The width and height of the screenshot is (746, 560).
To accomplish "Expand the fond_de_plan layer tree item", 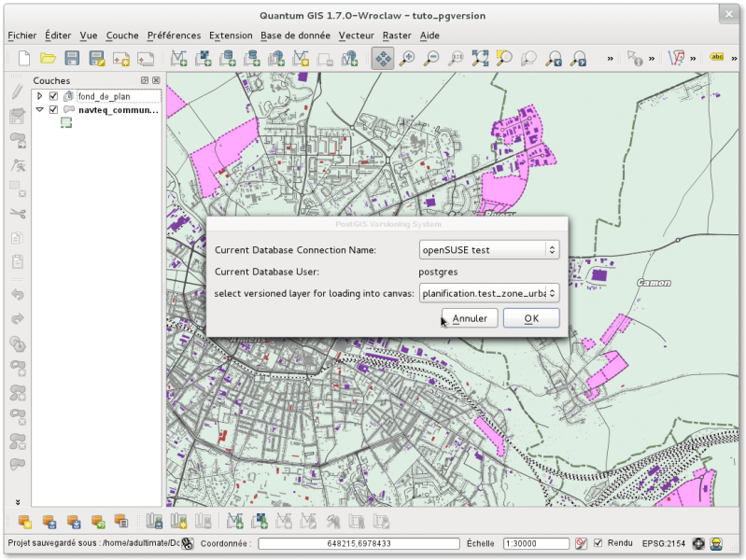I will coord(39,96).
